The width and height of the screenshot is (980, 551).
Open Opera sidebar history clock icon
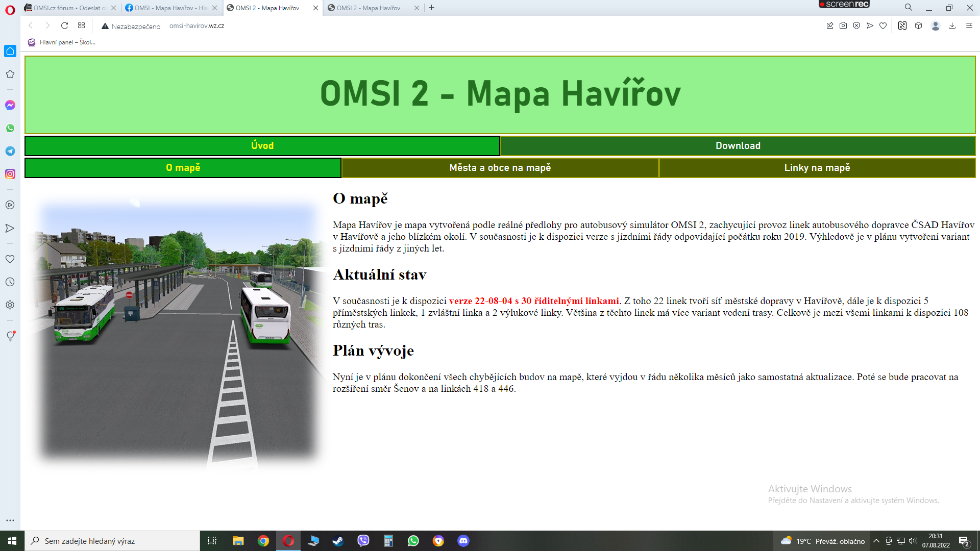click(10, 282)
